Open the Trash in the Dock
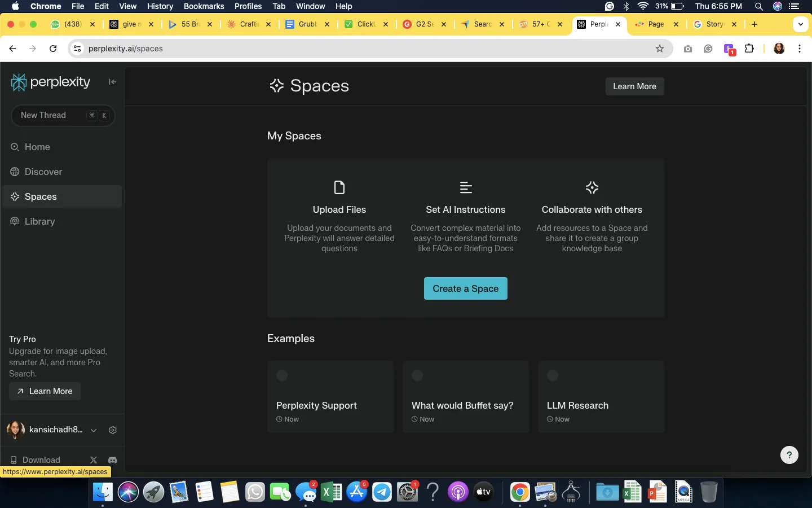Viewport: 812px width, 508px height. [709, 492]
